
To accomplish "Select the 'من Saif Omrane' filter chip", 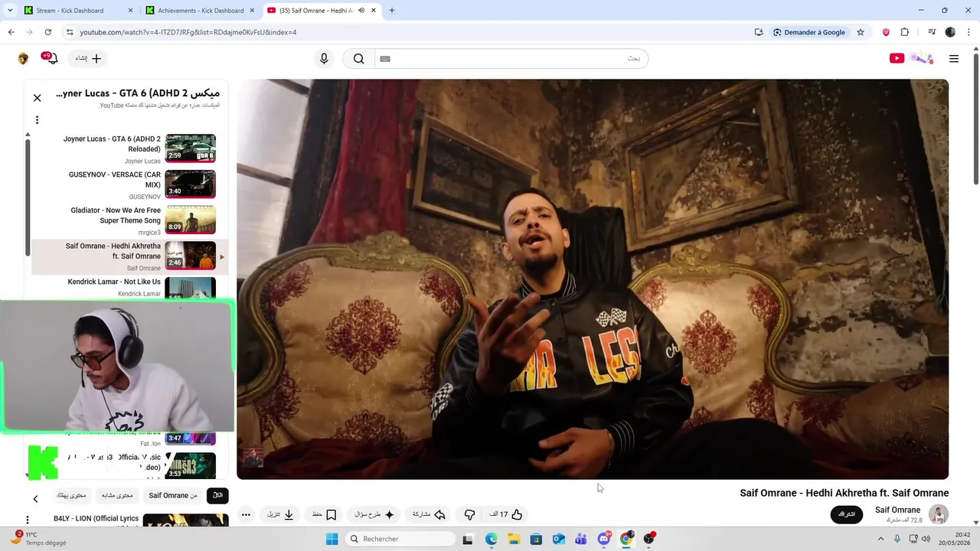I will point(172,496).
